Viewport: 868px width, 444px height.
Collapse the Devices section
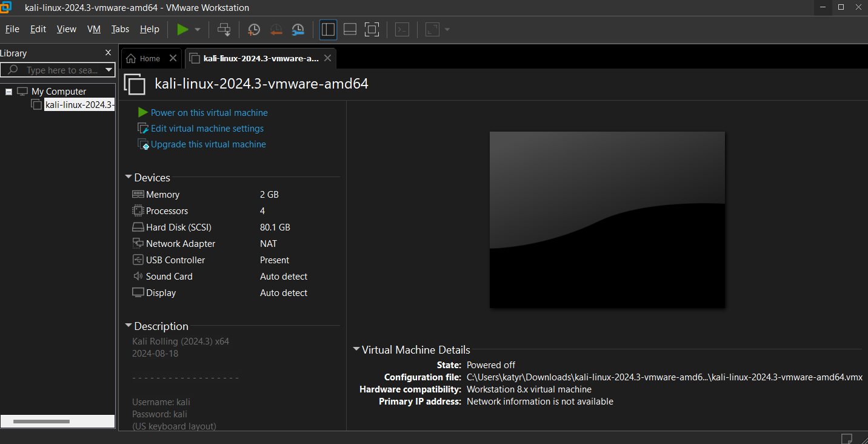pyautogui.click(x=129, y=177)
